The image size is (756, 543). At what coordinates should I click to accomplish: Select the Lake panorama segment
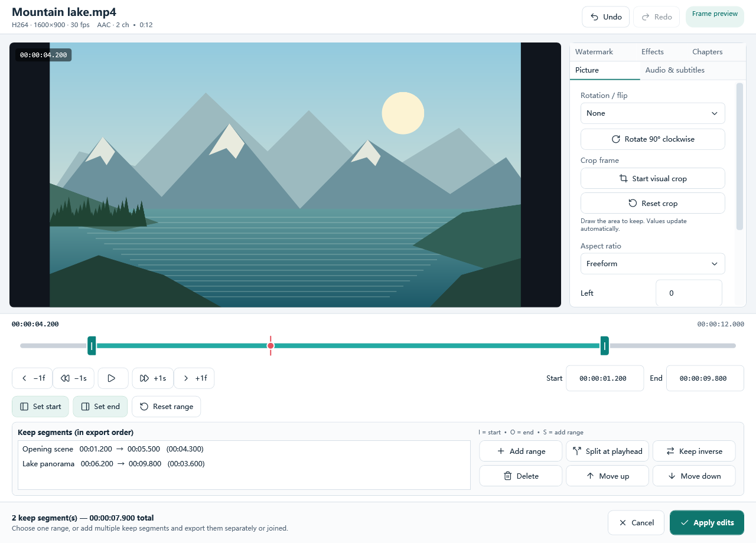pyautogui.click(x=244, y=464)
